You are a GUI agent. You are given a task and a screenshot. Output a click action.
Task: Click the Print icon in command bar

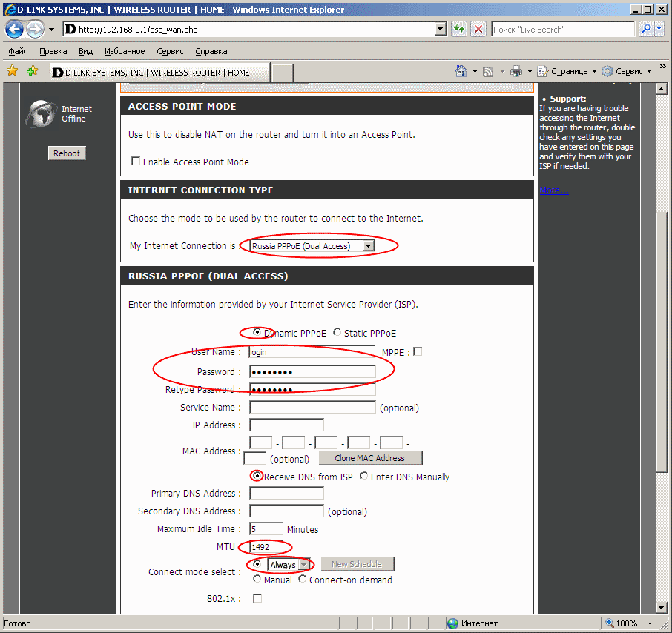516,71
